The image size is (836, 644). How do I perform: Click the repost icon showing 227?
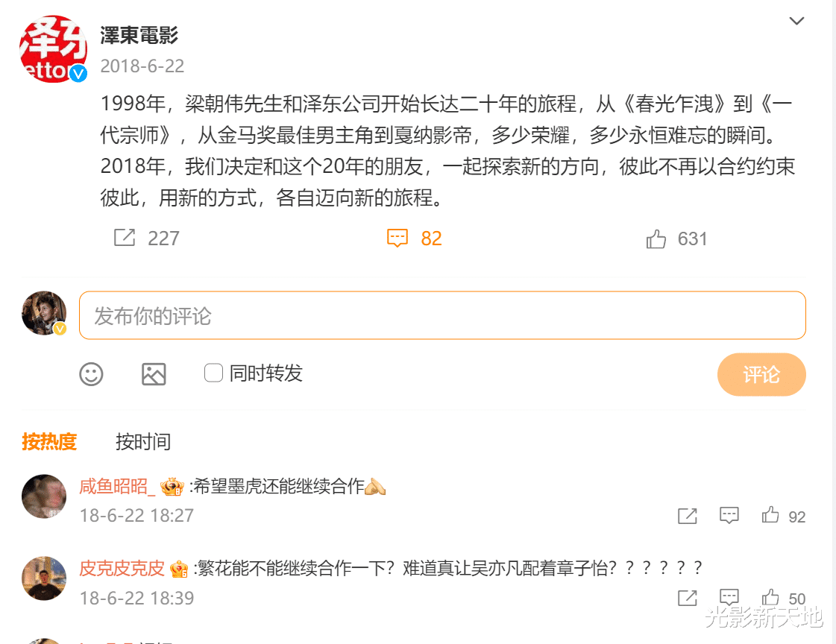(x=125, y=238)
